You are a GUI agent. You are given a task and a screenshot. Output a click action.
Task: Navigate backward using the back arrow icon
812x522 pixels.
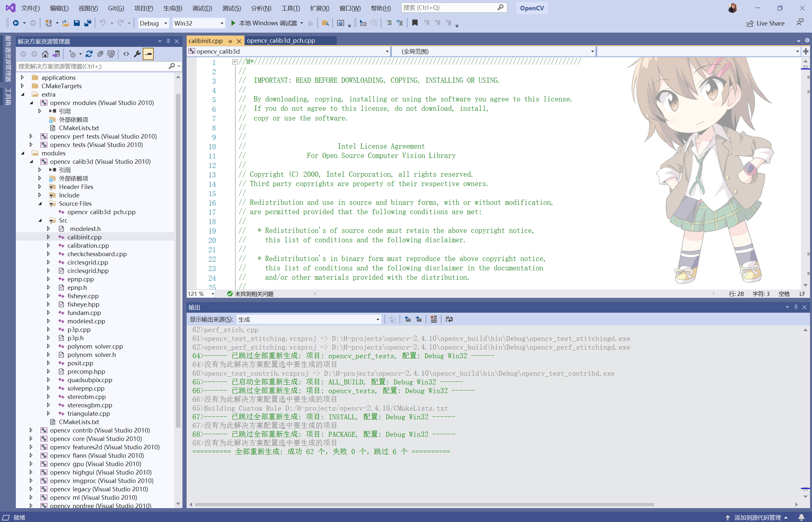(x=16, y=23)
